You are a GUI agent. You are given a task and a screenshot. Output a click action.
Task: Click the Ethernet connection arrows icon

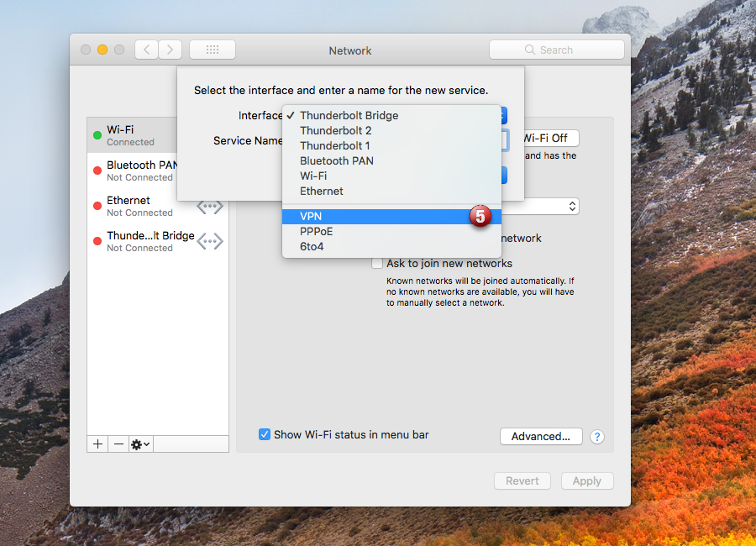coord(210,207)
